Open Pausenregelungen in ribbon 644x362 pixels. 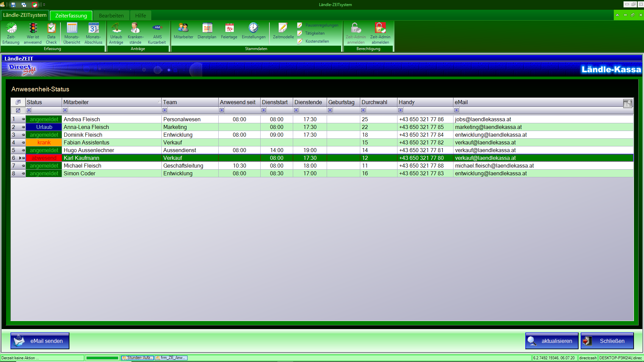(x=318, y=25)
